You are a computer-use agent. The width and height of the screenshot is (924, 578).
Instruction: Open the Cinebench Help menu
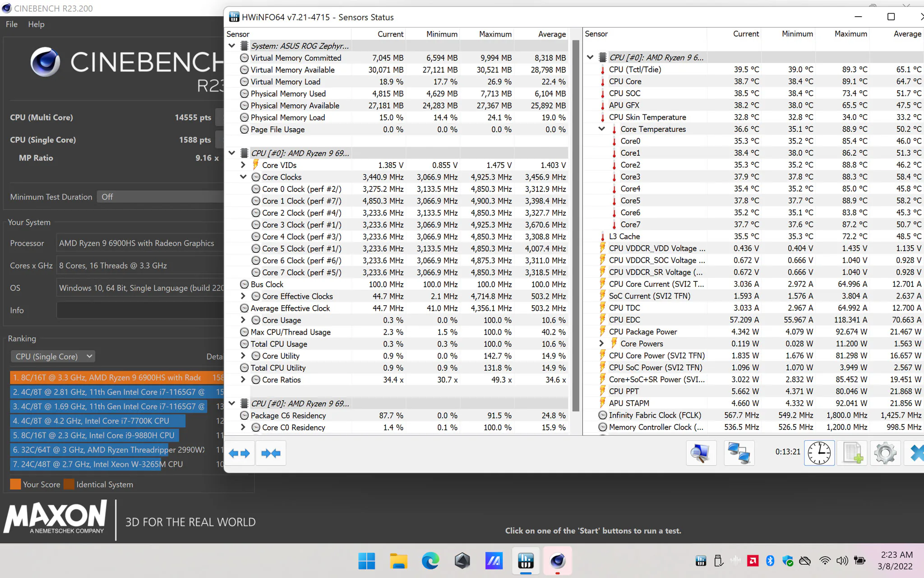pos(36,24)
